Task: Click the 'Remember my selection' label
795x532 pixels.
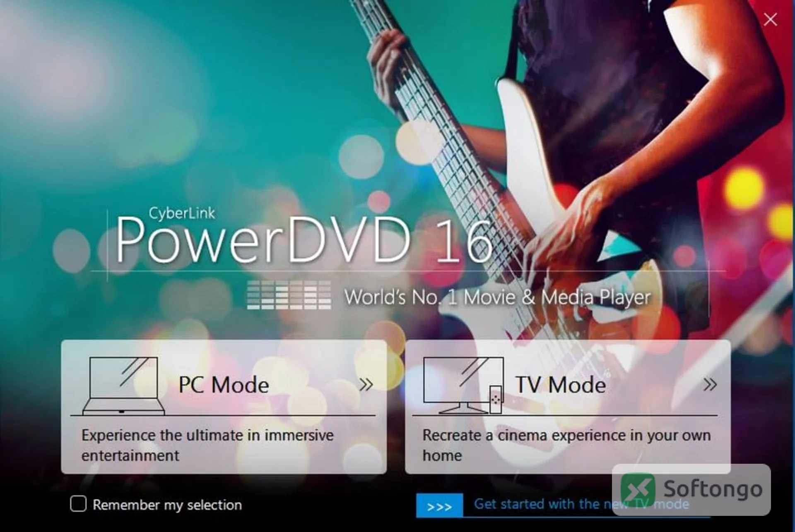Action: (167, 505)
